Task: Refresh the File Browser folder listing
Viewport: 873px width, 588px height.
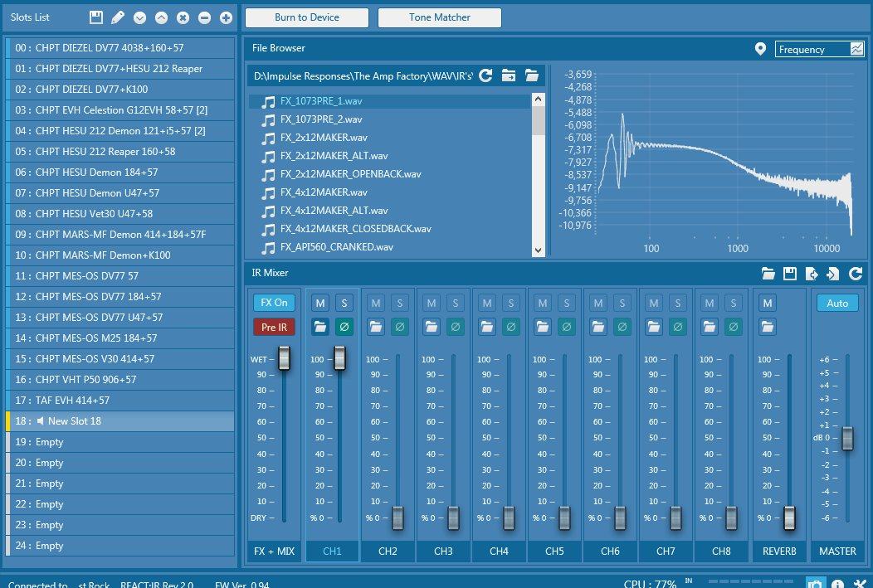Action: (x=485, y=75)
